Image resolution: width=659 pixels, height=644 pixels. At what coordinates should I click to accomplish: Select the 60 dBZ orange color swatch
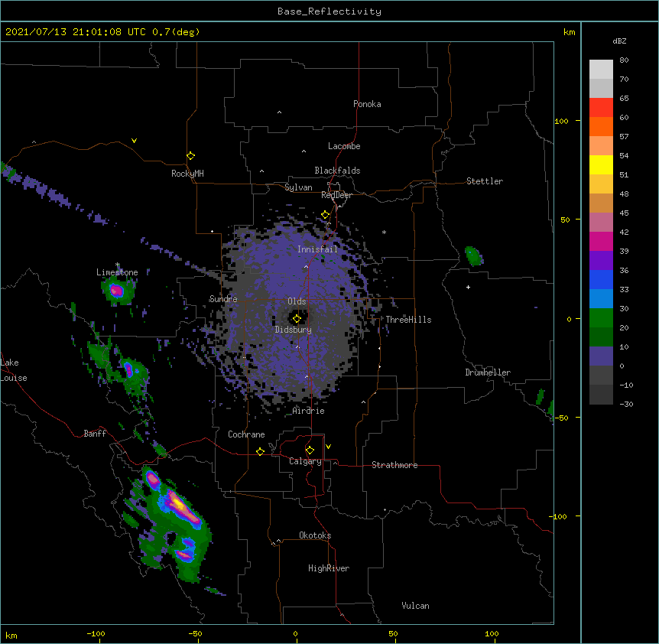601,126
